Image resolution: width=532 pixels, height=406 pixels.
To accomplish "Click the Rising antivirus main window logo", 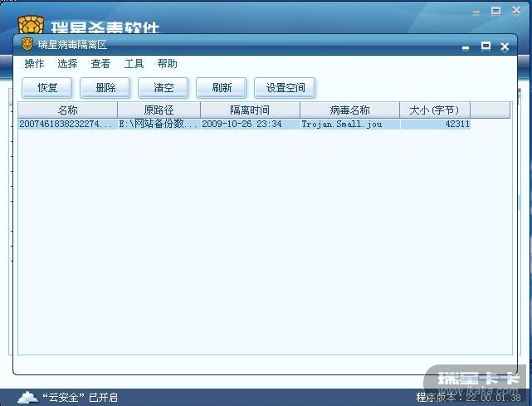I will pyautogui.click(x=31, y=24).
